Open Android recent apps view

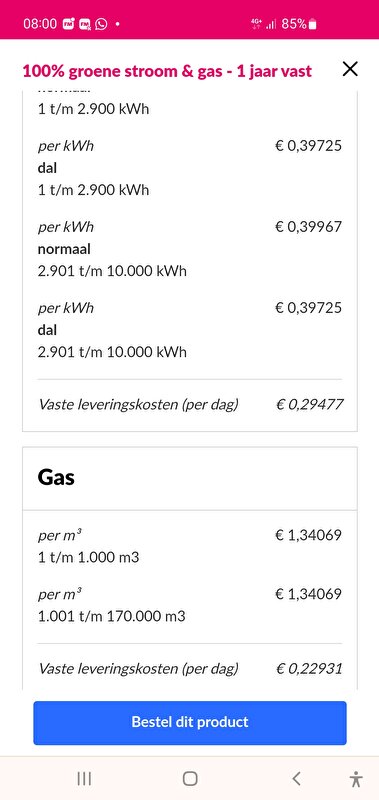coord(84,779)
